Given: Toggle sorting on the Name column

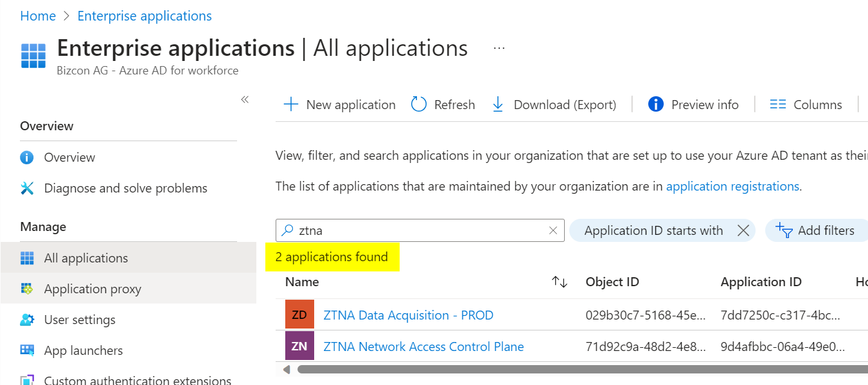Looking at the screenshot, I should point(559,282).
